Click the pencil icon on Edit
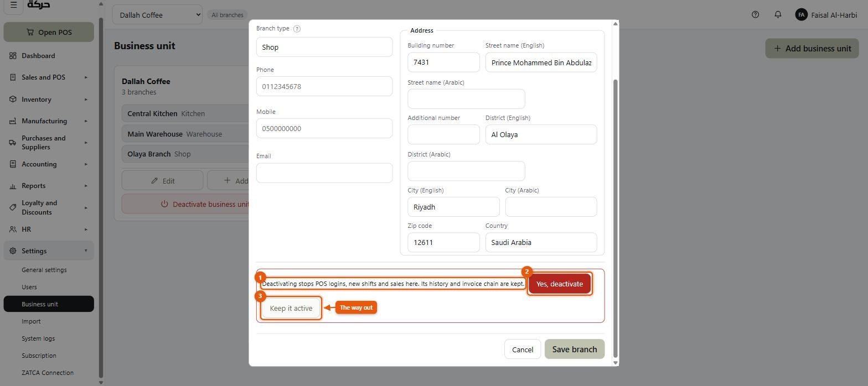The image size is (868, 386). tap(154, 181)
